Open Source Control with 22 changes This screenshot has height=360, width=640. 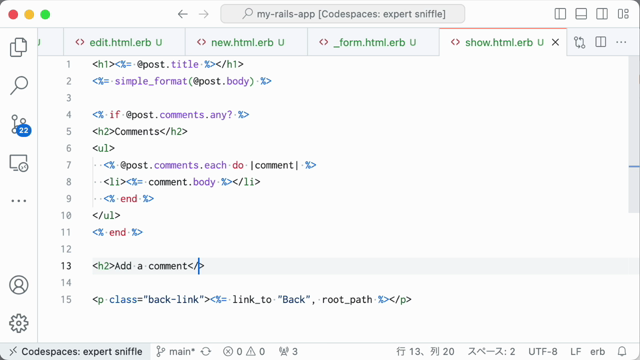tap(20, 124)
